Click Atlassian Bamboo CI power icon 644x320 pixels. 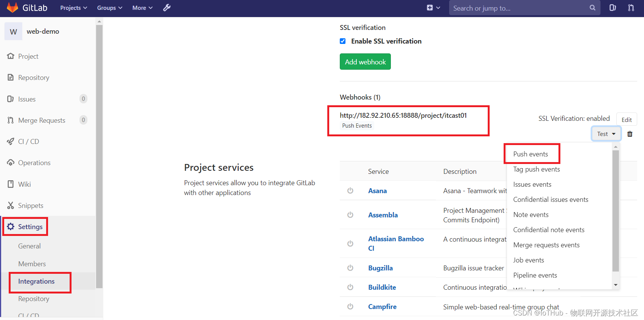point(350,244)
